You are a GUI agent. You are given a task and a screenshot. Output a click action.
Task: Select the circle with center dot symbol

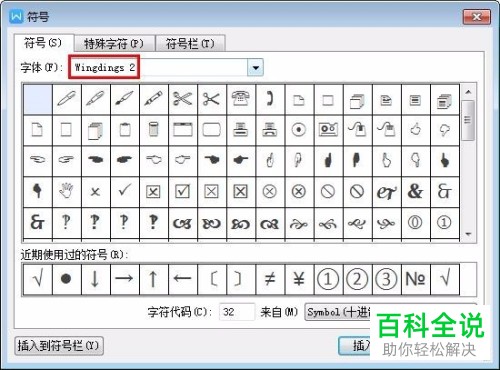click(x=299, y=130)
